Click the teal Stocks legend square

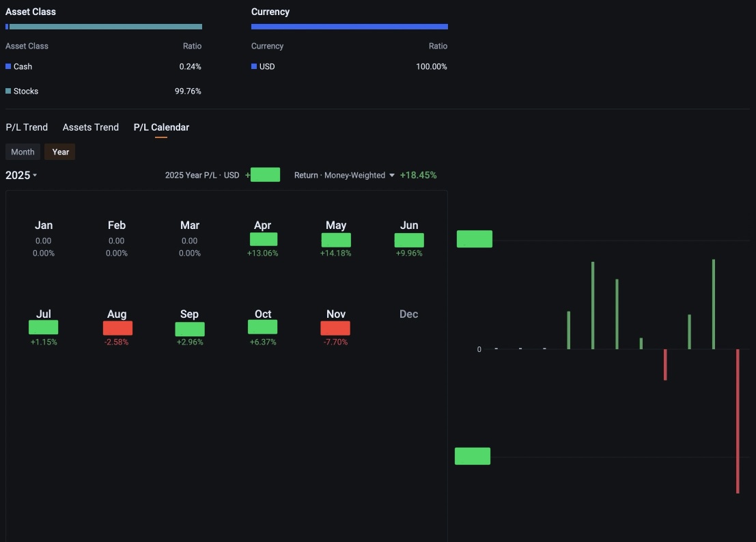[x=8, y=91]
